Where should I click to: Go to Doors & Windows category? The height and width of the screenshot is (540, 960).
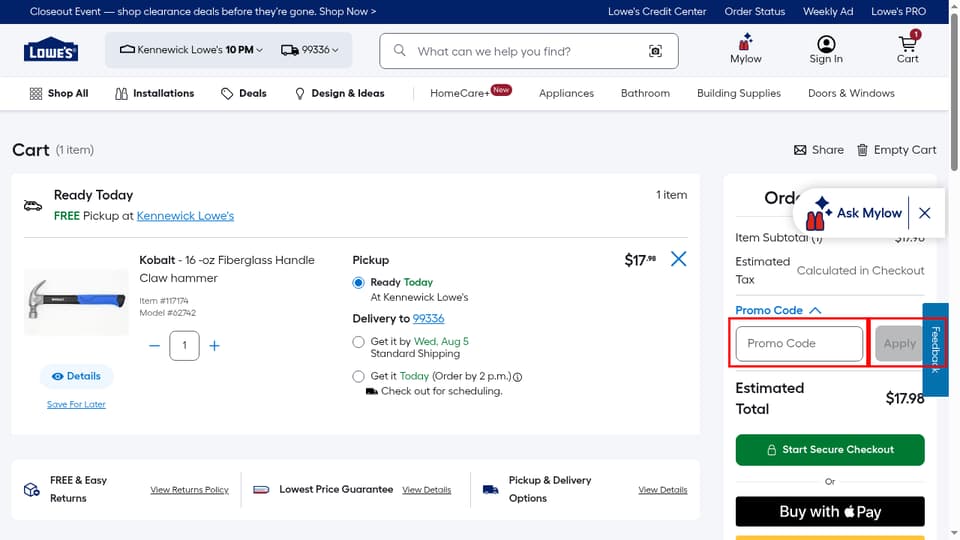(851, 94)
